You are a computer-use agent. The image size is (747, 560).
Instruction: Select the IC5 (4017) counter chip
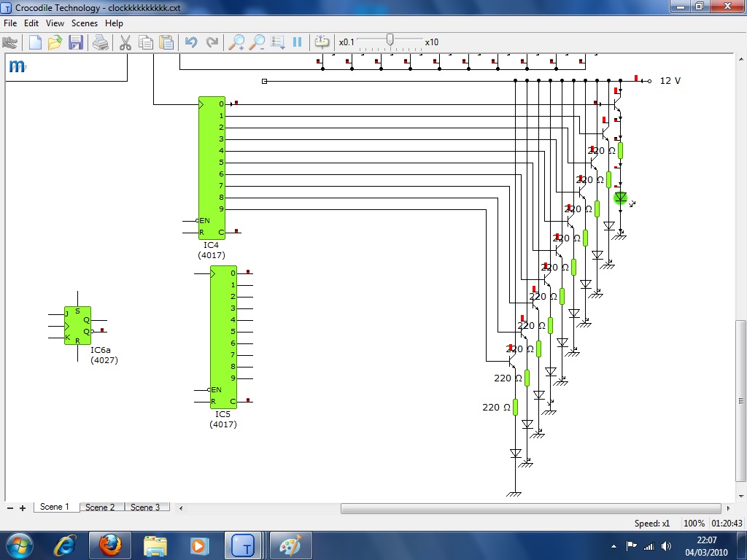[x=223, y=337]
